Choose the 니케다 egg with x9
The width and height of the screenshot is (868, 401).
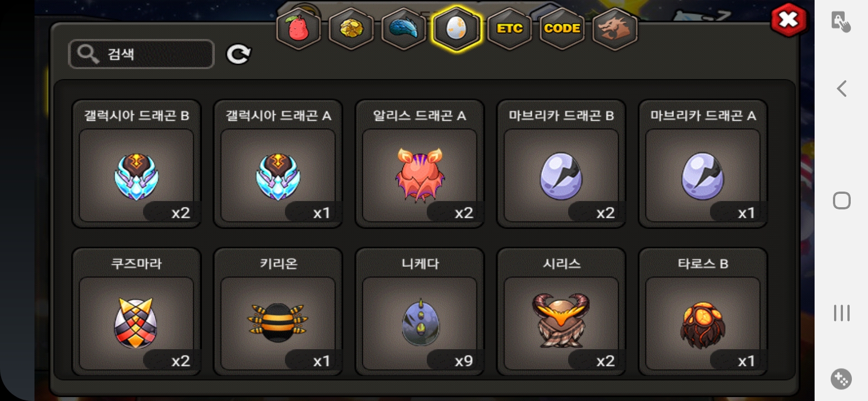click(420, 312)
